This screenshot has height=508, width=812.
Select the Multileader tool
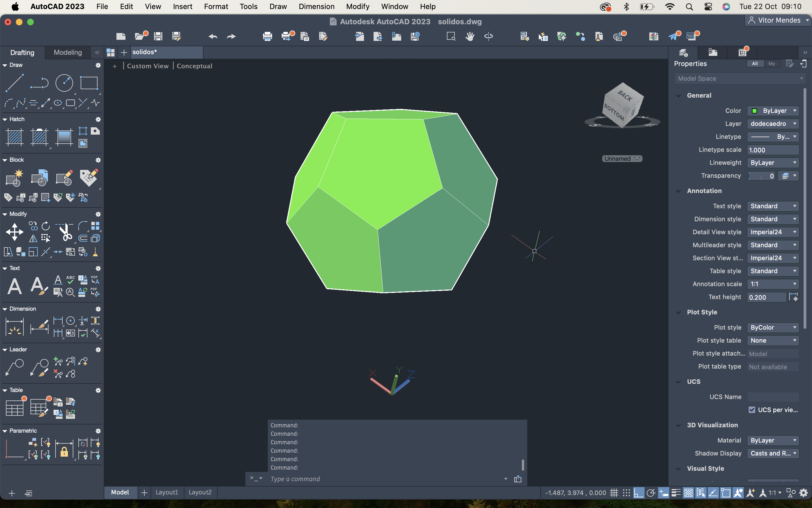[x=14, y=367]
